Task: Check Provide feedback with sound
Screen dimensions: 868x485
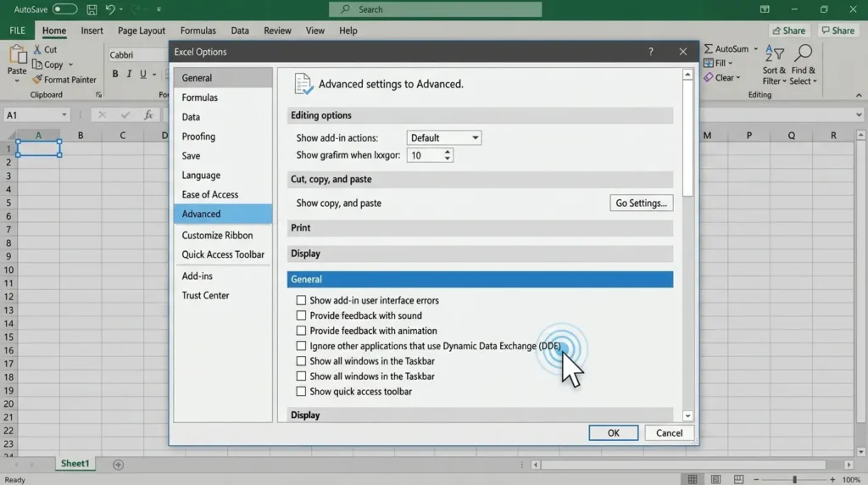Action: [301, 315]
